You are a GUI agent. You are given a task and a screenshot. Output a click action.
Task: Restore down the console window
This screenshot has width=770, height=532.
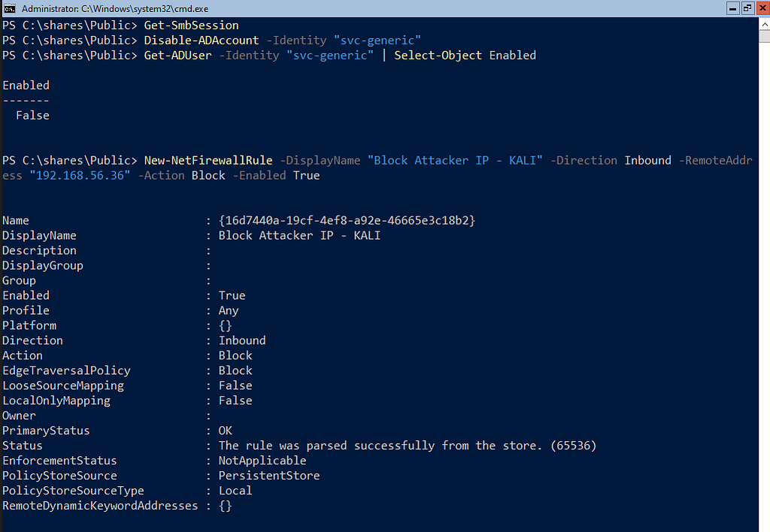(747, 8)
